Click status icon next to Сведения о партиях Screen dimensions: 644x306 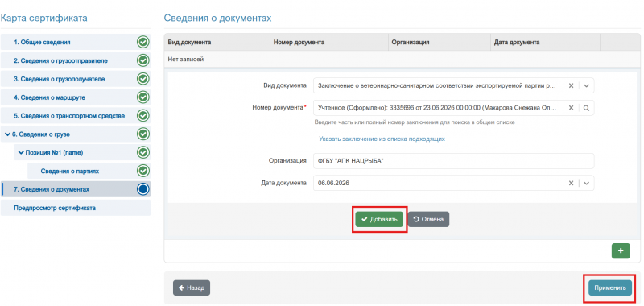(x=142, y=171)
